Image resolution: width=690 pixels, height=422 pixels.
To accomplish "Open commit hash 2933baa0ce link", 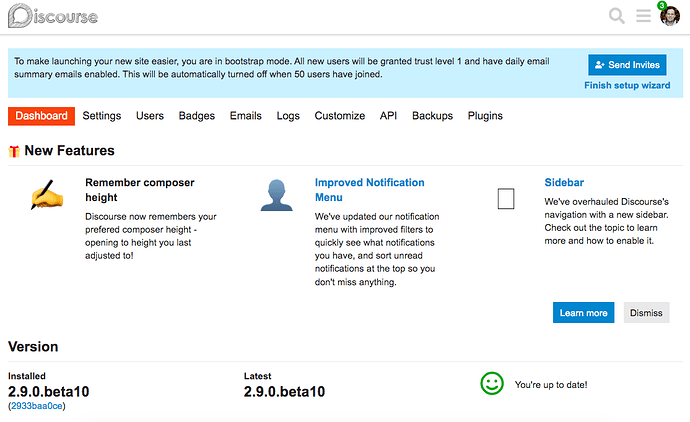I will tap(37, 406).
